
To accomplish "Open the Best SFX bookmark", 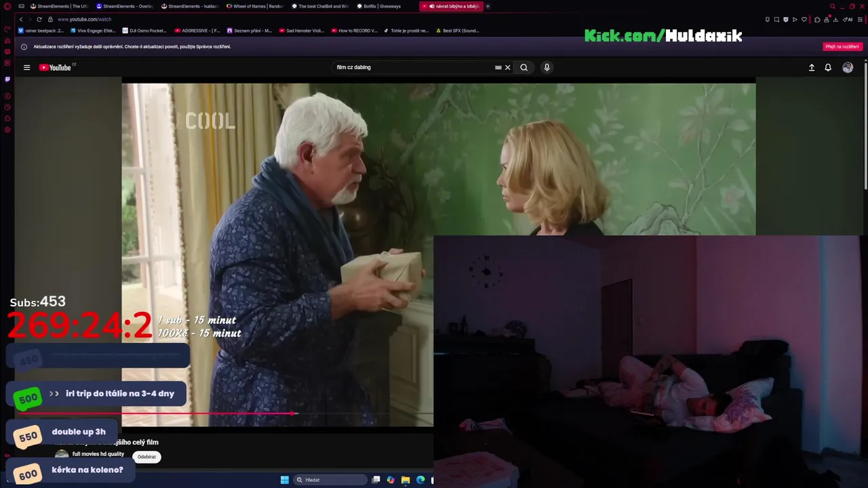I will click(x=458, y=30).
